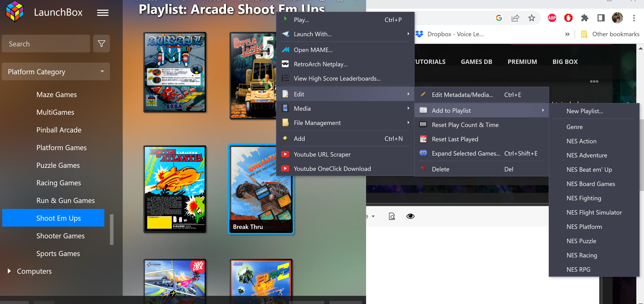
Task: Expand the Launch With submenu arrow
Action: (x=408, y=34)
